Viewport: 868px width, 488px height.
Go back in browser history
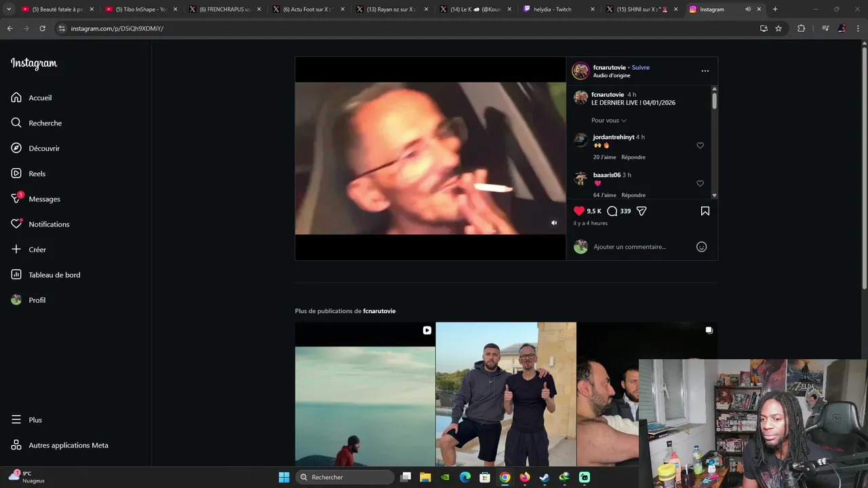(x=9, y=28)
